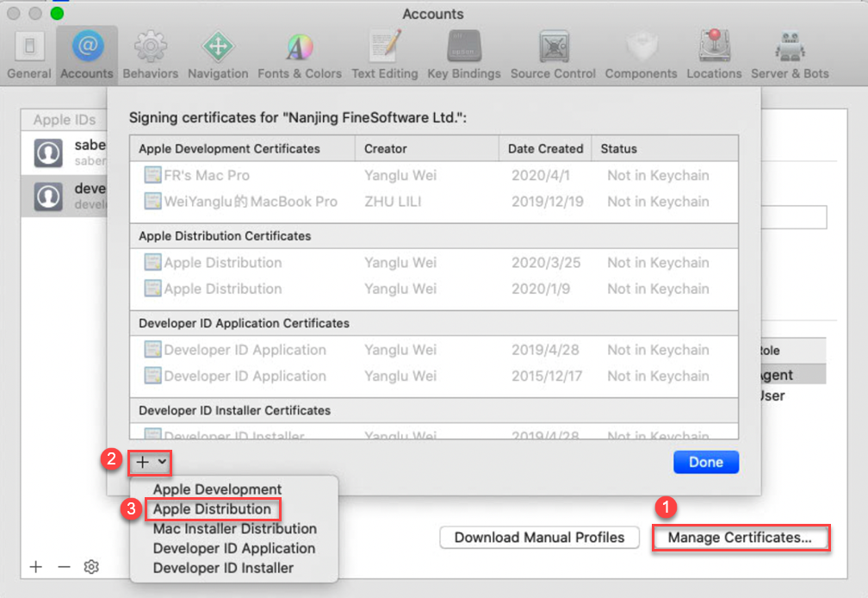The width and height of the screenshot is (868, 598).
Task: Click the date 2019/12/19 cell
Action: click(547, 202)
